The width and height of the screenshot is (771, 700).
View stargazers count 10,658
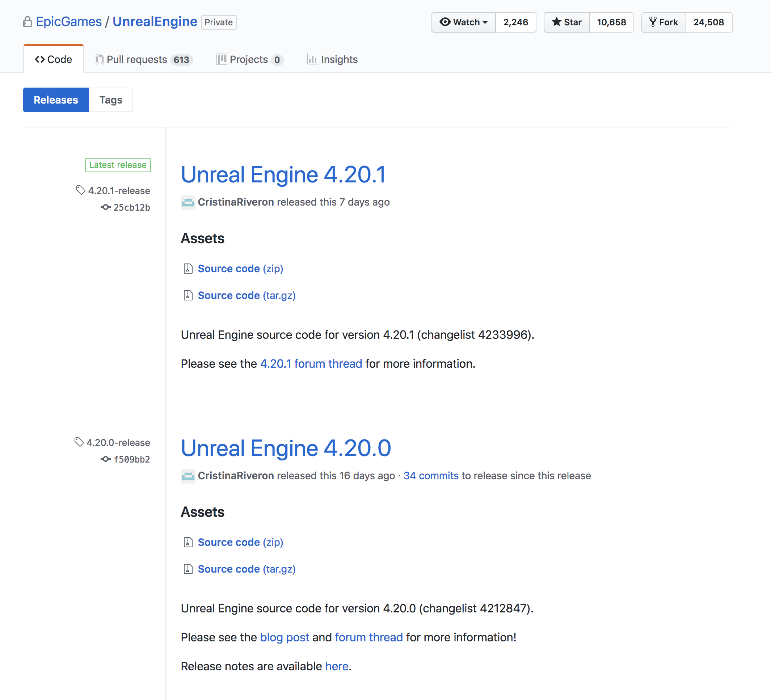(611, 22)
